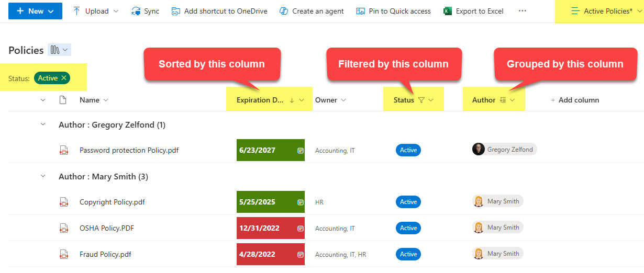Remove the Active status filter pill

(x=64, y=78)
